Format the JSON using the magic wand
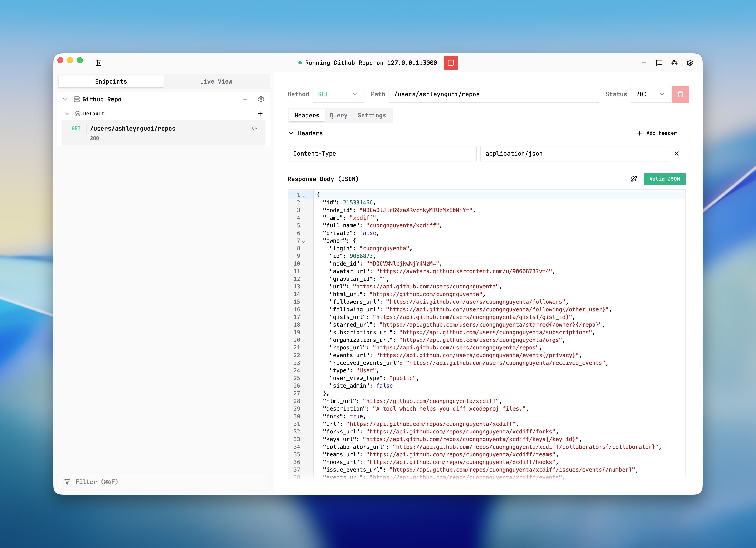The height and width of the screenshot is (548, 756). [633, 179]
